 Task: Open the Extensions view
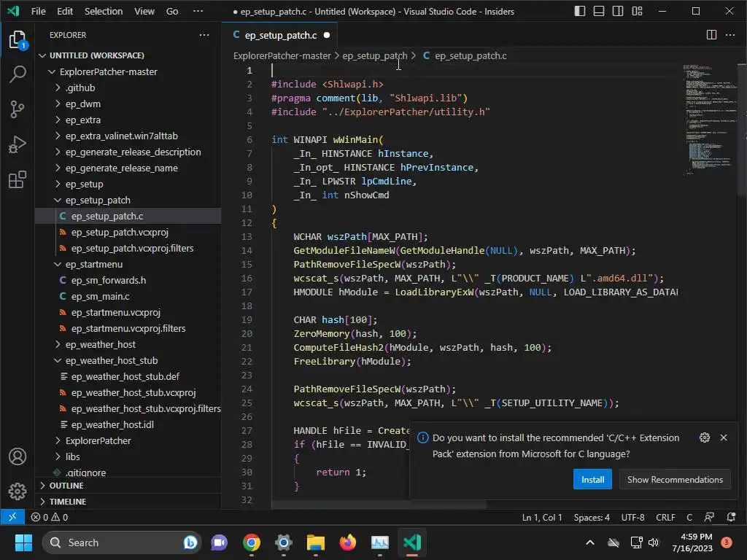(18, 179)
